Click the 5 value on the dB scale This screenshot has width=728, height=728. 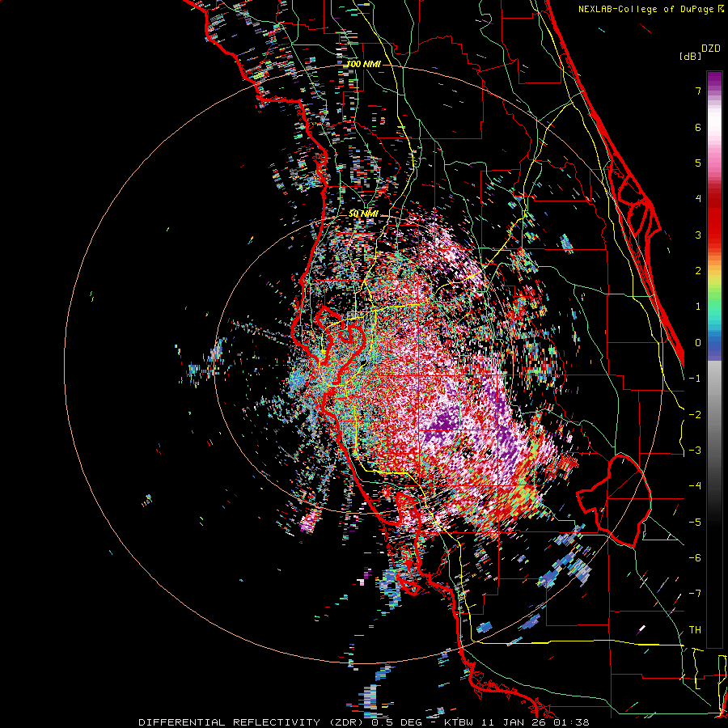698,163
